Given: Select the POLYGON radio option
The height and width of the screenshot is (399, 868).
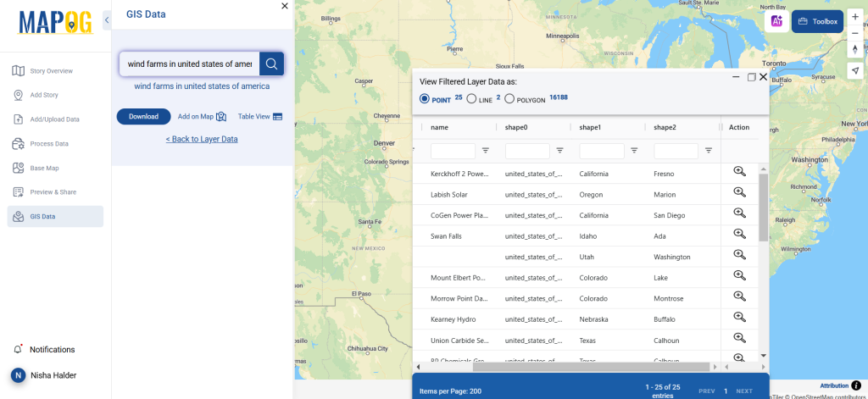Looking at the screenshot, I should pos(509,99).
